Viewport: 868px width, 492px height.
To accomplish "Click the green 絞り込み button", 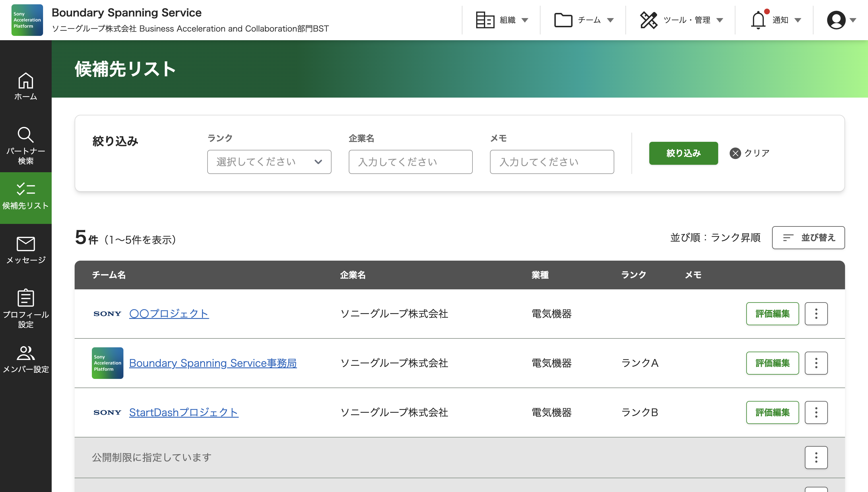I will click(x=683, y=153).
